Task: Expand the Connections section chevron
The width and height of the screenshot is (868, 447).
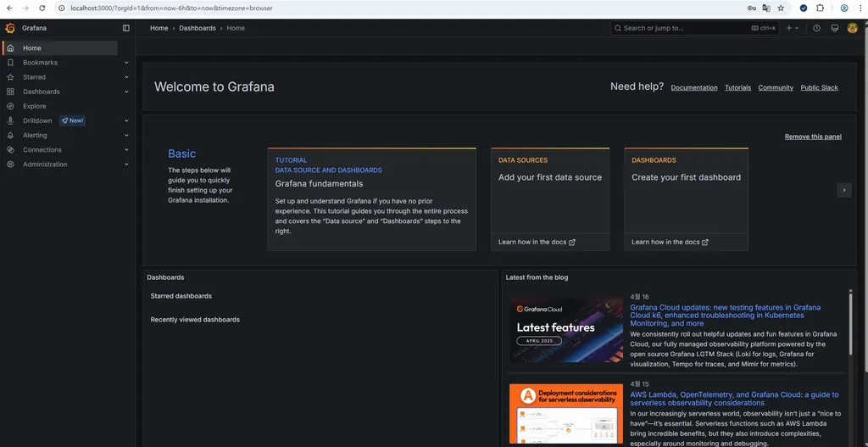Action: click(x=127, y=149)
